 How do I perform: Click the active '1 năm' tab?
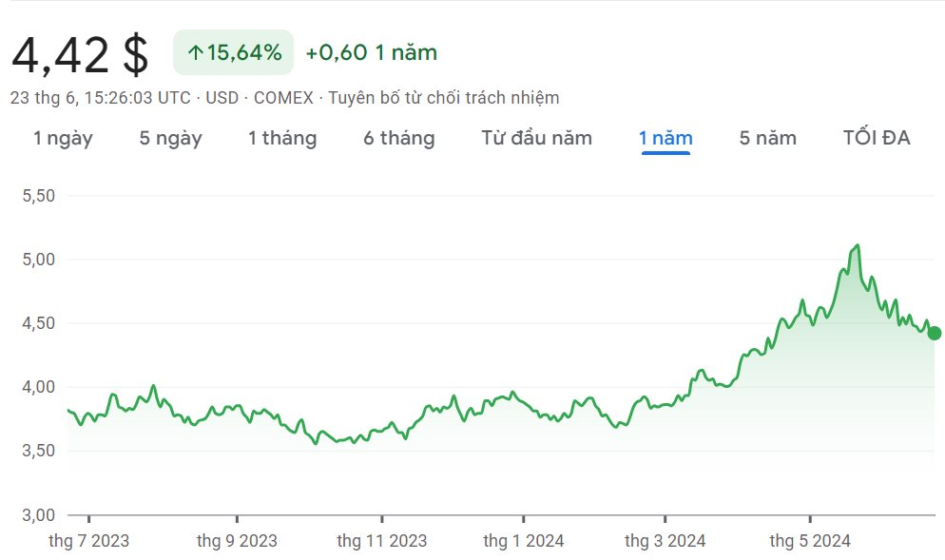[665, 138]
